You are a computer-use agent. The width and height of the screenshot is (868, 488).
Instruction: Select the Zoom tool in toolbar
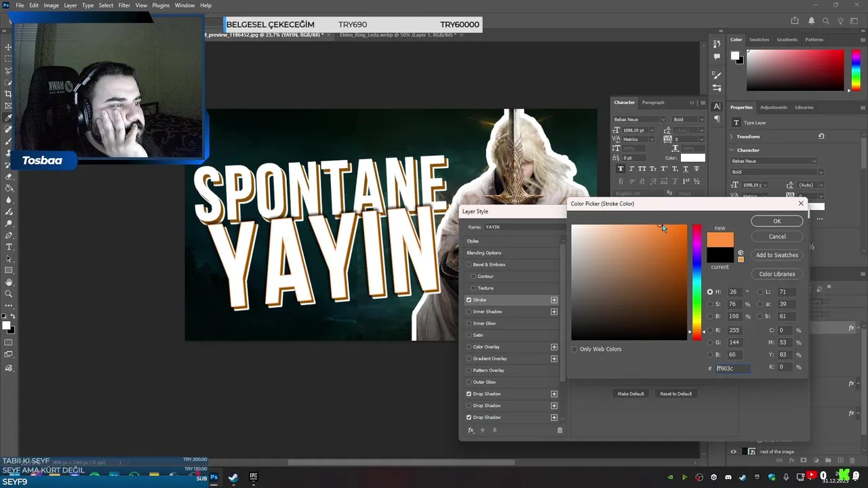(x=8, y=293)
